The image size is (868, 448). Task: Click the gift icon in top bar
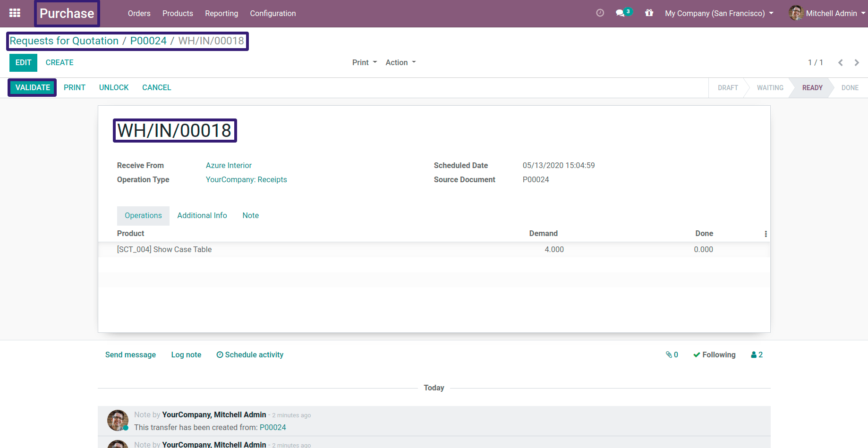pyautogui.click(x=649, y=13)
